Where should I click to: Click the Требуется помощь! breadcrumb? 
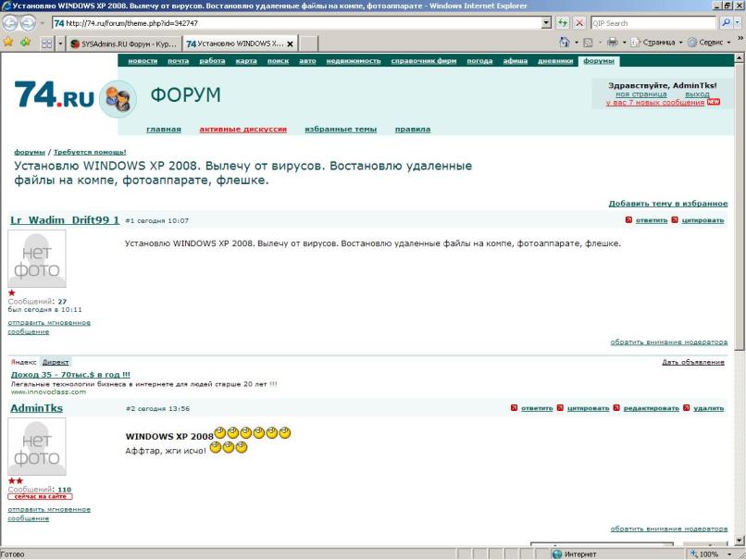tap(90, 152)
